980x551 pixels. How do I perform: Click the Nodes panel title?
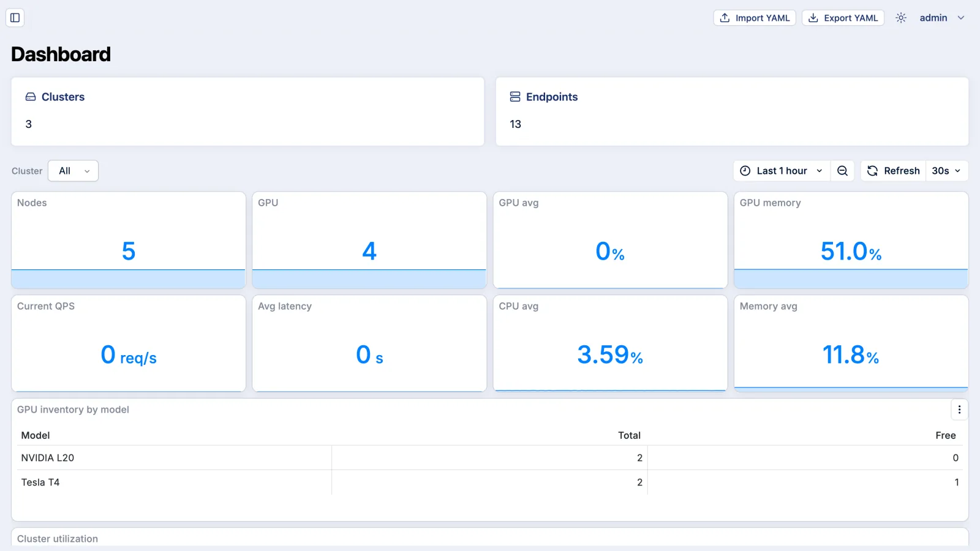click(32, 203)
